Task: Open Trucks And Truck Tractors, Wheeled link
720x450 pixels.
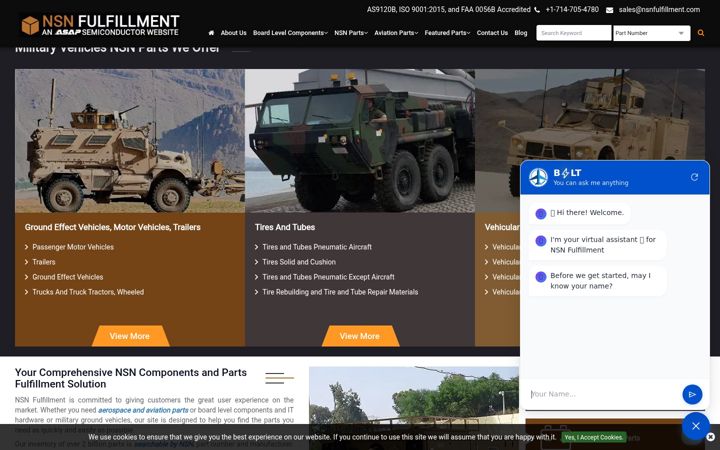Action: tap(88, 292)
